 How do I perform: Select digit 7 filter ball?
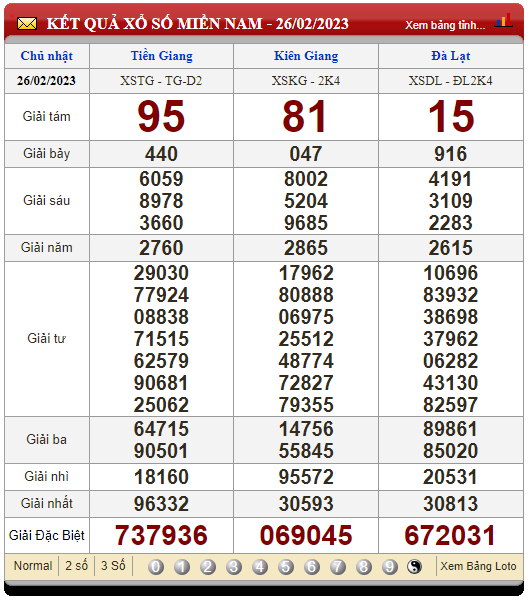[x=338, y=567]
